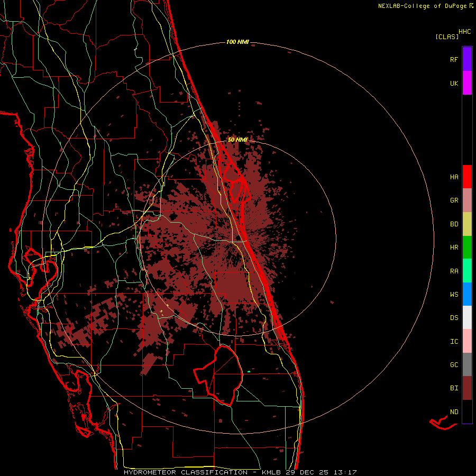The height and width of the screenshot is (476, 476).
Task: Select the GC legend label
Action: [x=454, y=365]
